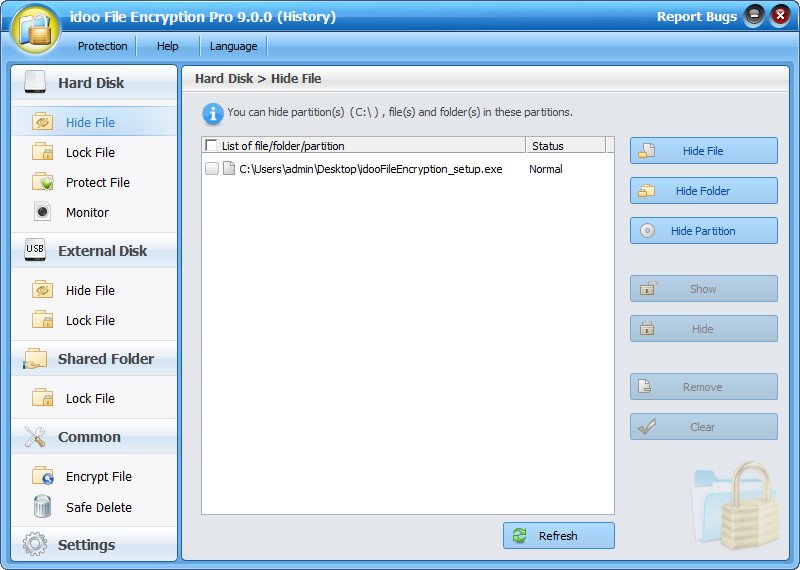Click the Hide File button on right
The width and height of the screenshot is (800, 570).
704,151
